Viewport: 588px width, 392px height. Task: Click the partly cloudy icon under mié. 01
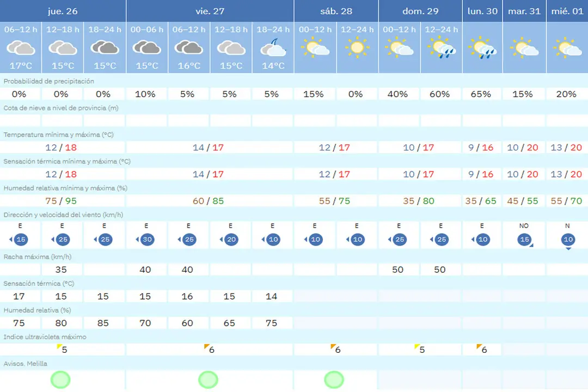coord(567,48)
